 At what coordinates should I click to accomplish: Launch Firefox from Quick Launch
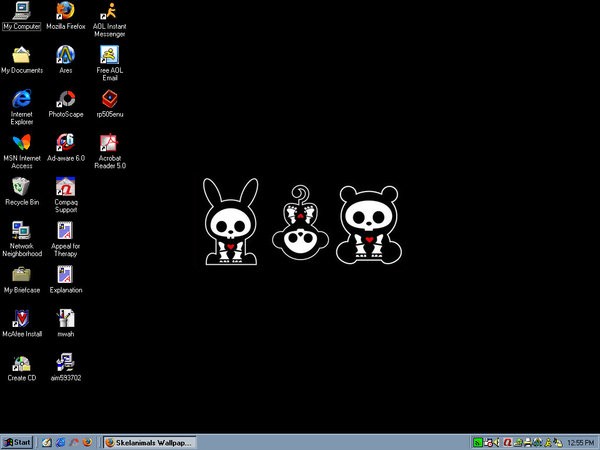point(87,442)
